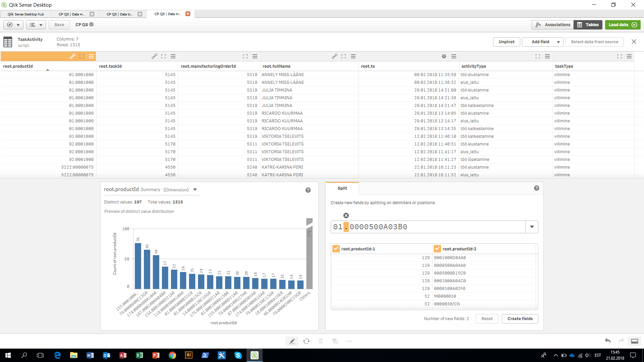Click the edit pencil icon in bottom toolbar

point(292,341)
